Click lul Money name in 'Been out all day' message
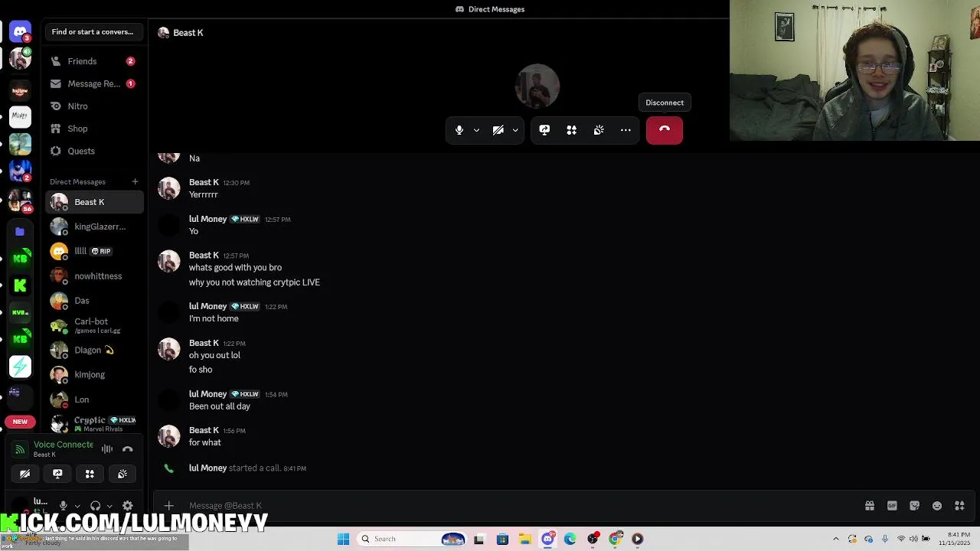 [208, 394]
